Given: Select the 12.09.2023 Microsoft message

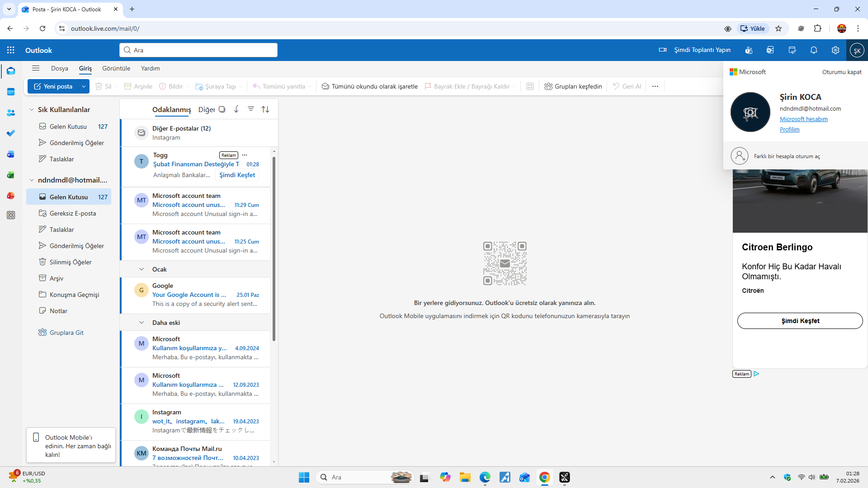Looking at the screenshot, I should click(x=195, y=385).
